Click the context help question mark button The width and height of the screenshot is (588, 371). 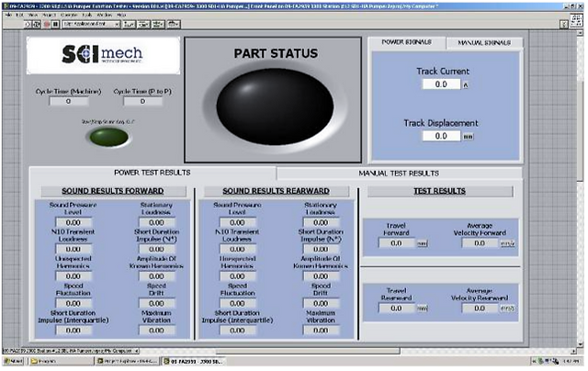click(x=564, y=25)
